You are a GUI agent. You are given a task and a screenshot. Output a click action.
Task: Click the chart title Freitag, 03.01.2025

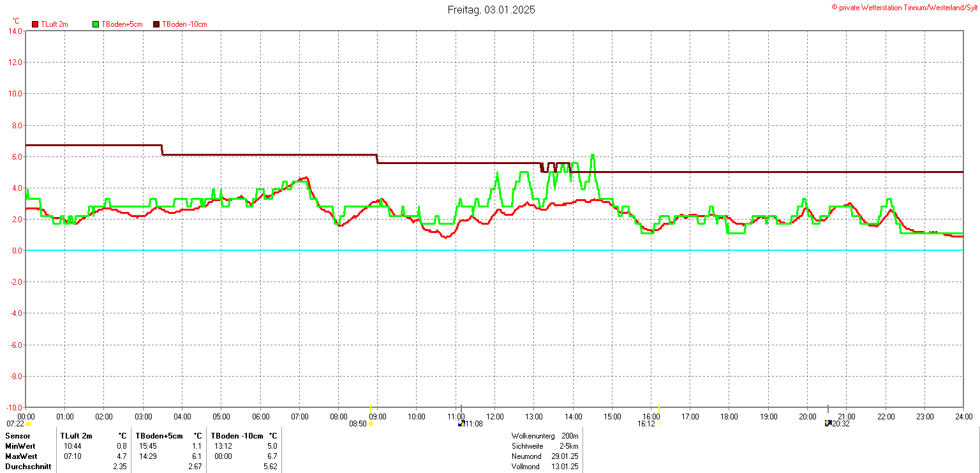click(x=491, y=10)
